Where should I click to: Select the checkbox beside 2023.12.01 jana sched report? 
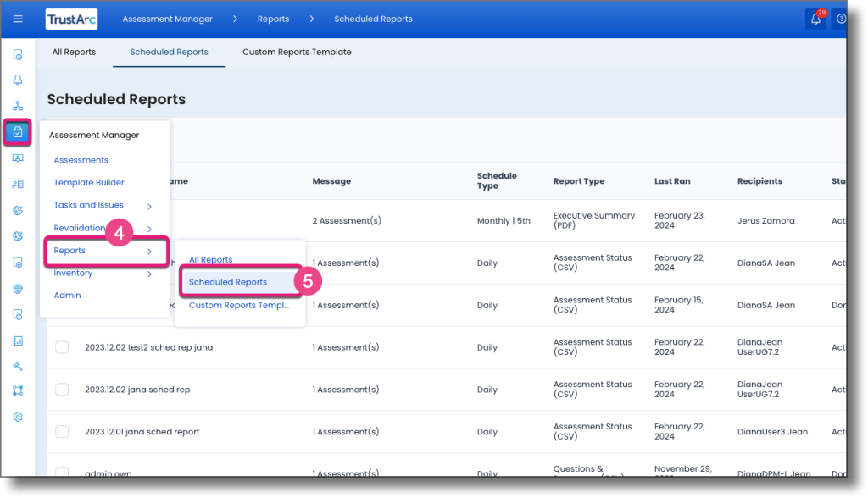point(62,431)
